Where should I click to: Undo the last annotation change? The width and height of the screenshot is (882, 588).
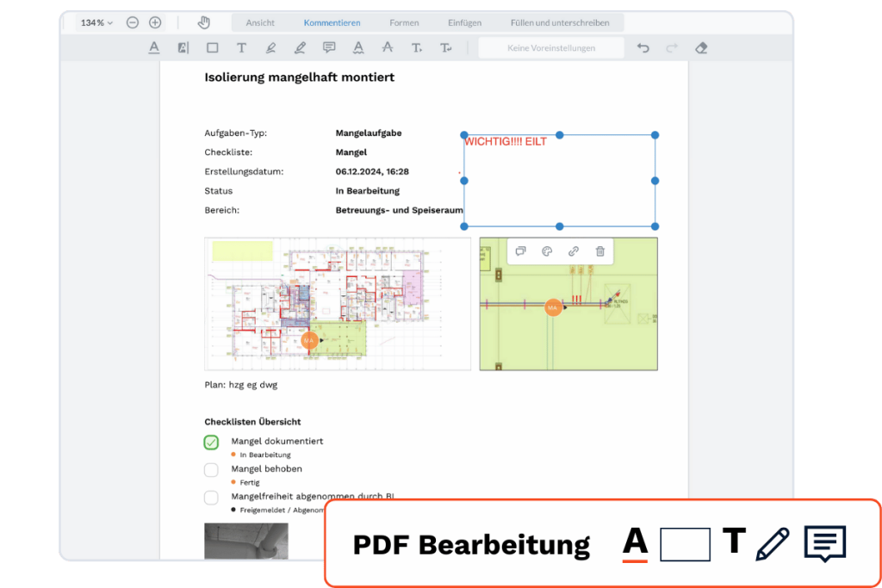tap(643, 48)
